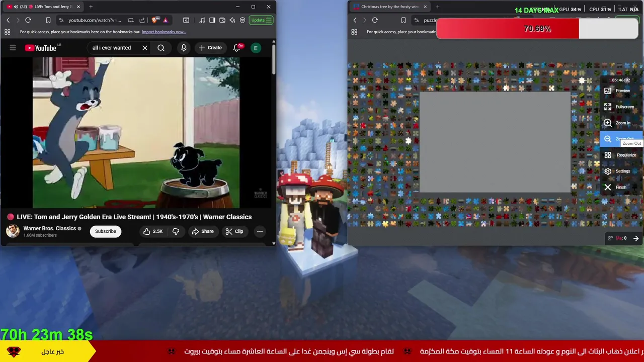Open the puzzle Preview option
Viewport: 644px width, 362px height.
coord(621,91)
